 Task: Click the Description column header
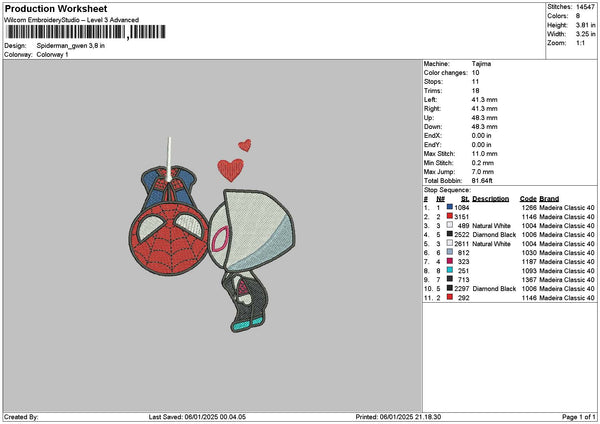[490, 198]
